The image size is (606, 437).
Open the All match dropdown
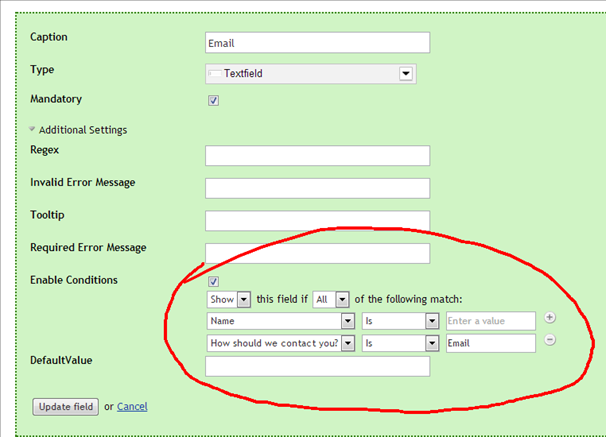point(331,299)
